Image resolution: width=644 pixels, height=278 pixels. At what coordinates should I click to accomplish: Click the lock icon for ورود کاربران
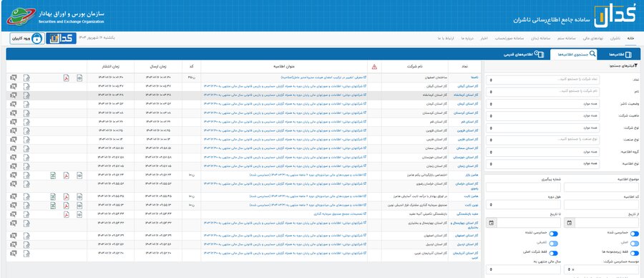tap(37, 38)
